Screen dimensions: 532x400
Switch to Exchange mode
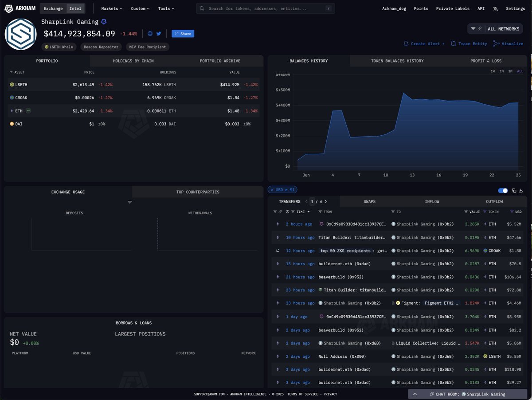[53, 8]
